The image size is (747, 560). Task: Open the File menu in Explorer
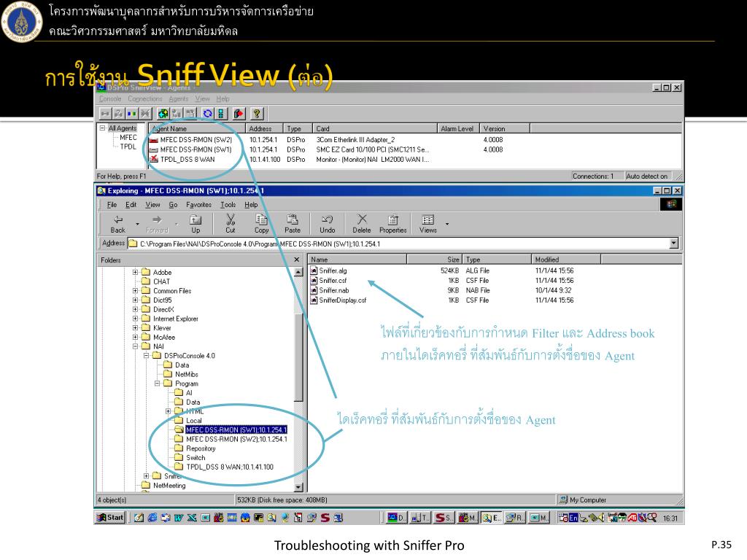112,205
